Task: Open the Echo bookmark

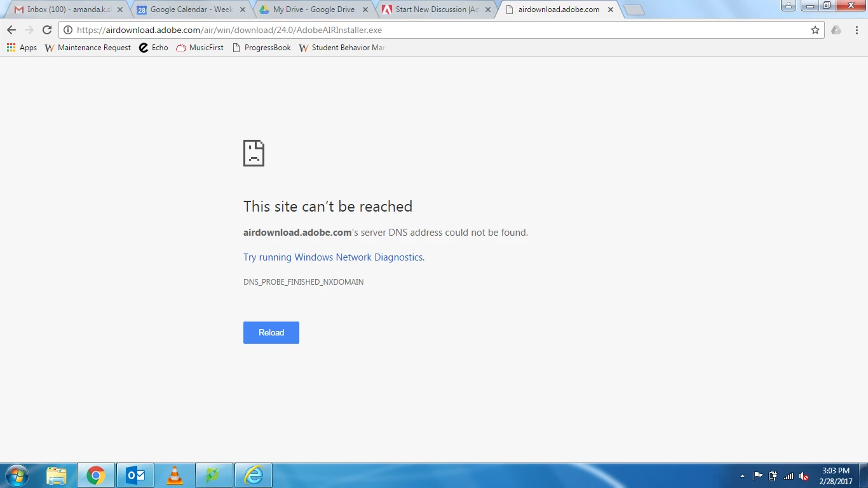Action: click(x=154, y=48)
